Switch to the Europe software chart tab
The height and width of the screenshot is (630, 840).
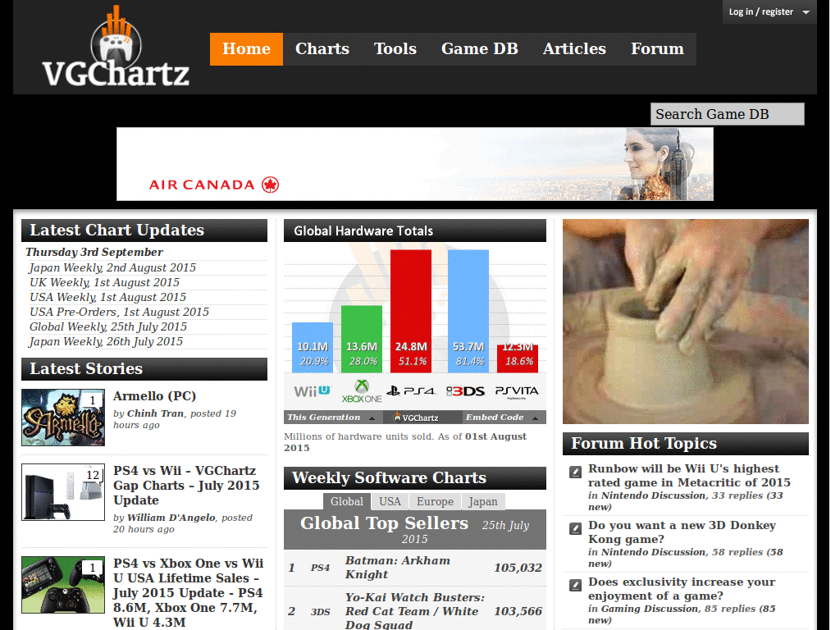tap(435, 501)
